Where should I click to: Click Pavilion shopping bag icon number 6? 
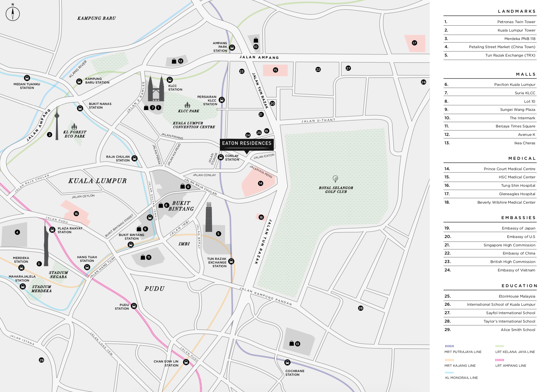pyautogui.click(x=183, y=186)
